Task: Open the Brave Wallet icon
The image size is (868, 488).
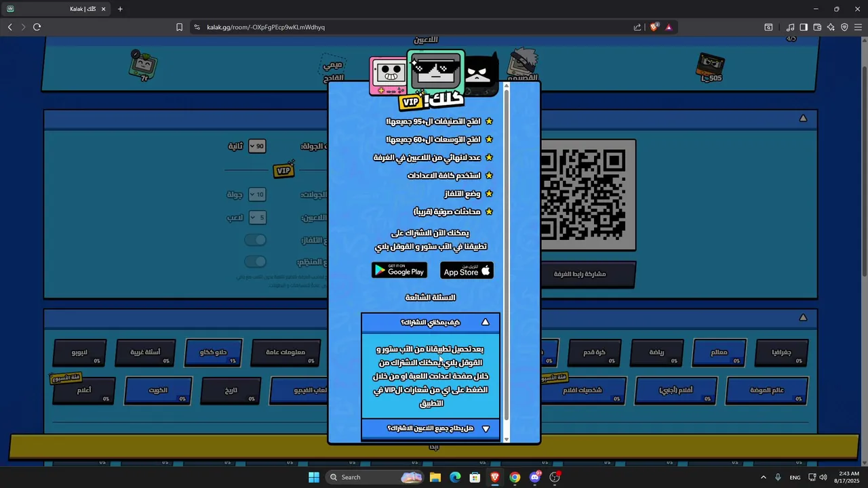Action: (817, 27)
